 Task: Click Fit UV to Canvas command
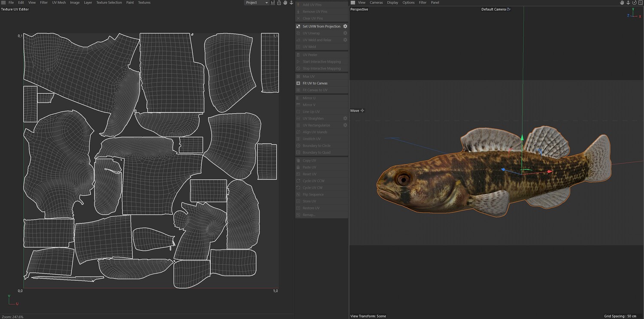click(315, 83)
